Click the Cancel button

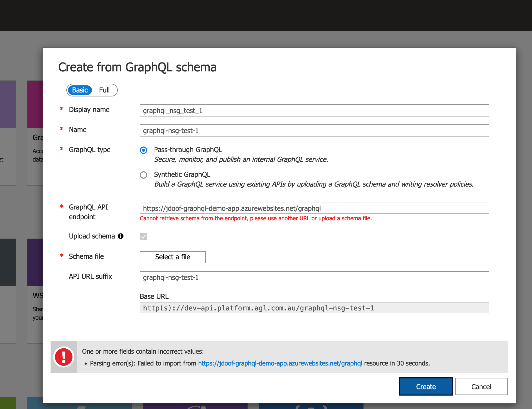pos(481,387)
